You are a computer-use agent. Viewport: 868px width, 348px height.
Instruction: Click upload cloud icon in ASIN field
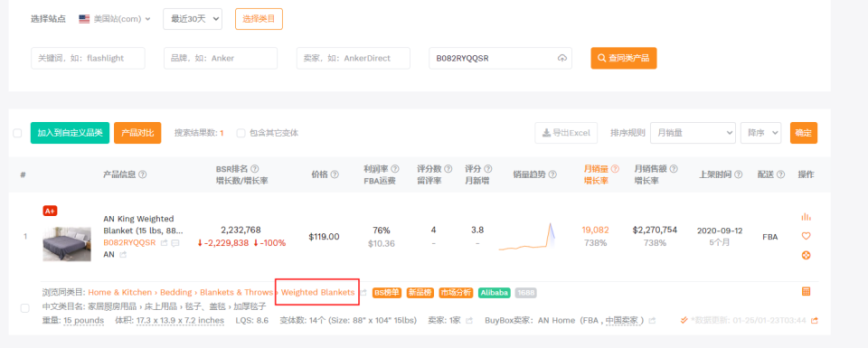(561, 58)
